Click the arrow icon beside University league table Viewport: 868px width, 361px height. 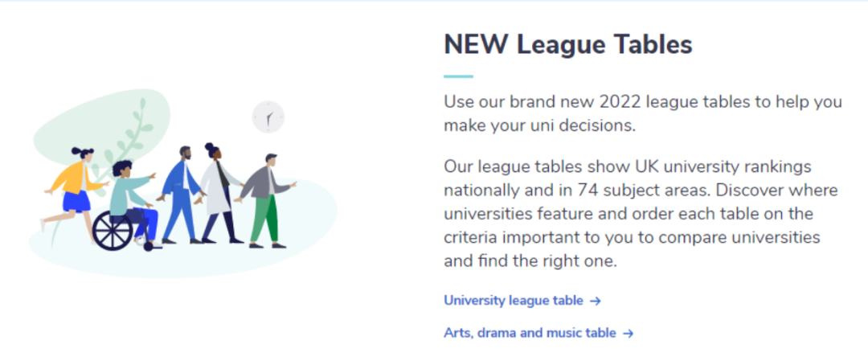[x=595, y=302]
